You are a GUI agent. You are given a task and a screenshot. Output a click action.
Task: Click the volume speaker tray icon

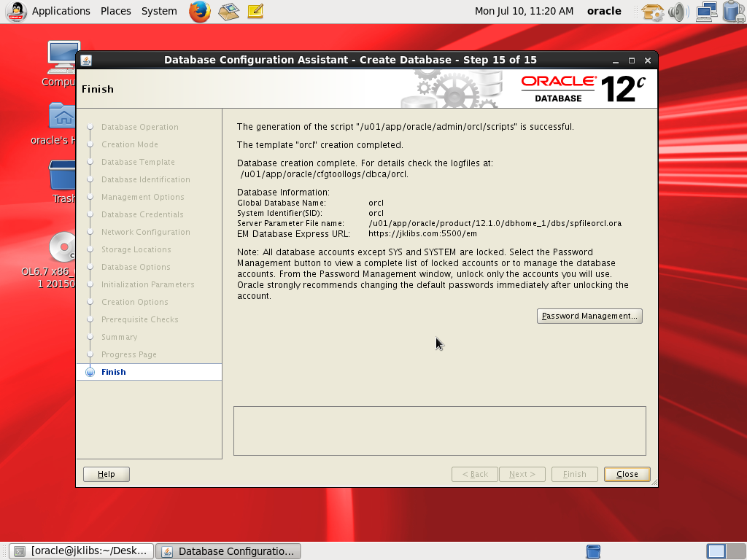pos(678,12)
